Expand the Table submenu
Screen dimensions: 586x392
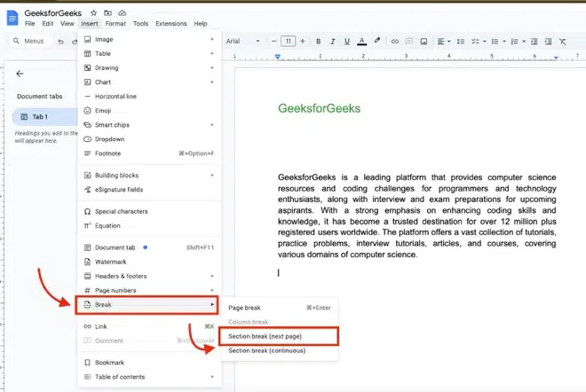(x=149, y=53)
